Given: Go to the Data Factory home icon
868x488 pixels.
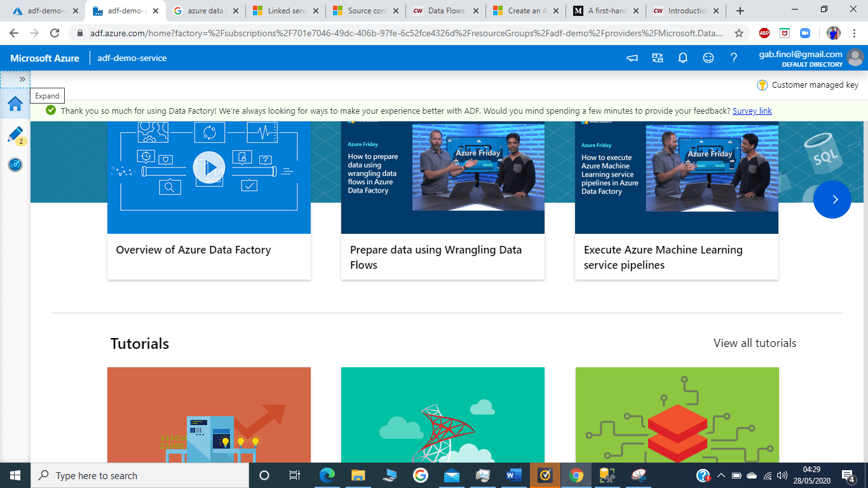Looking at the screenshot, I should tap(15, 104).
